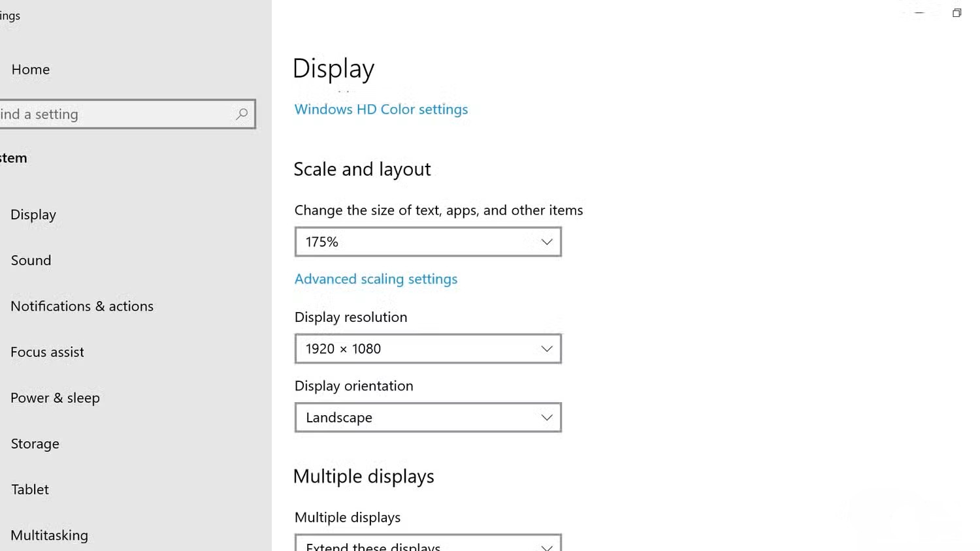Select Multitasking in the sidebar
The image size is (980, 551).
(x=49, y=535)
